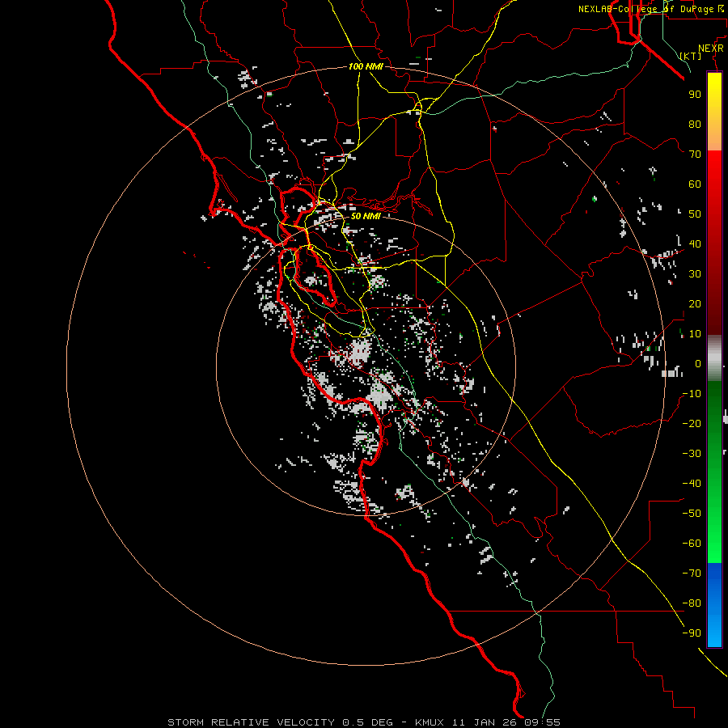The height and width of the screenshot is (728, 728).
Task: Click the -70 knot scale label
Action: (x=692, y=574)
